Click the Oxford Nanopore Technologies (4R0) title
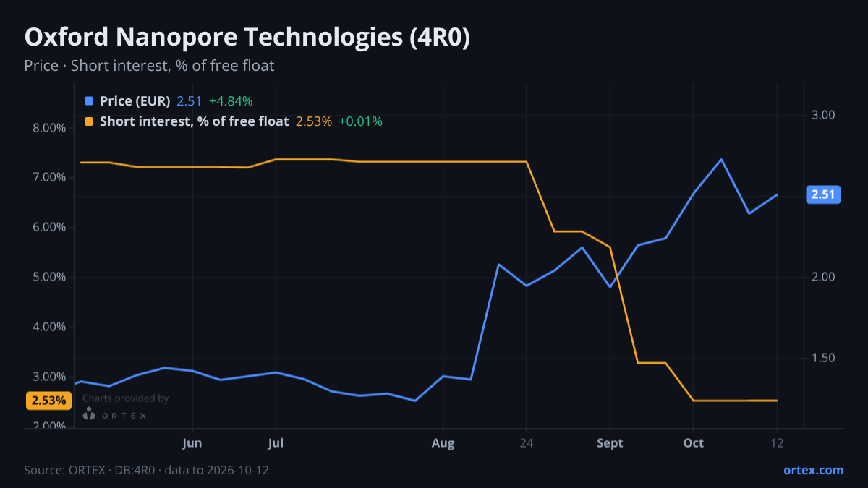 (247, 38)
